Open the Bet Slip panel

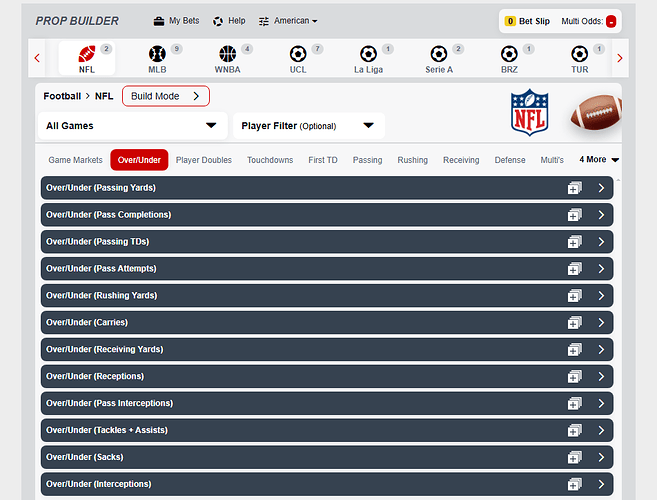(527, 21)
